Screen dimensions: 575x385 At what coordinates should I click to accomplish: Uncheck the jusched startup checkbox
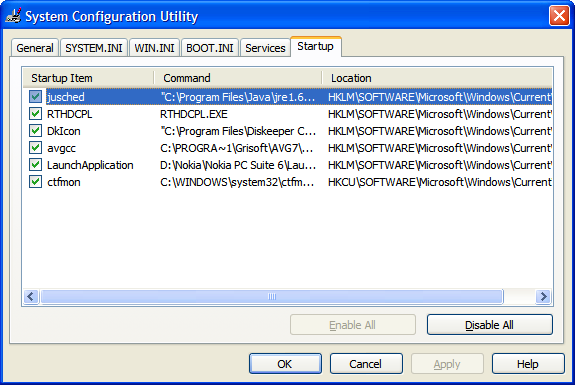point(36,97)
